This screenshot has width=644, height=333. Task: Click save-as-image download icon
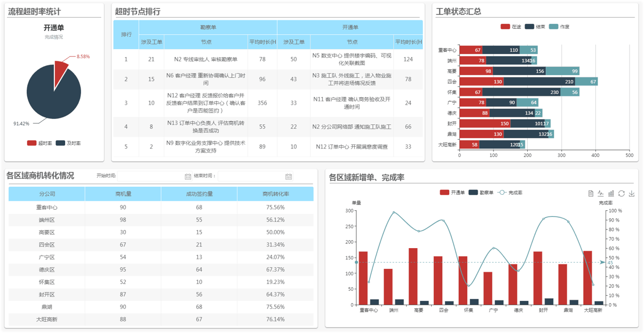click(x=632, y=193)
